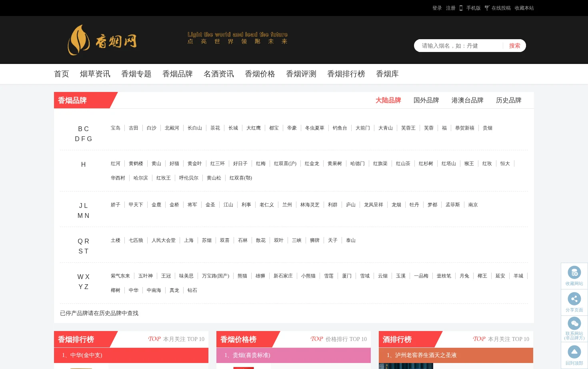This screenshot has height=369, width=588.
Task: Open the 红双喜(鄂) brand link
Action: (x=241, y=178)
